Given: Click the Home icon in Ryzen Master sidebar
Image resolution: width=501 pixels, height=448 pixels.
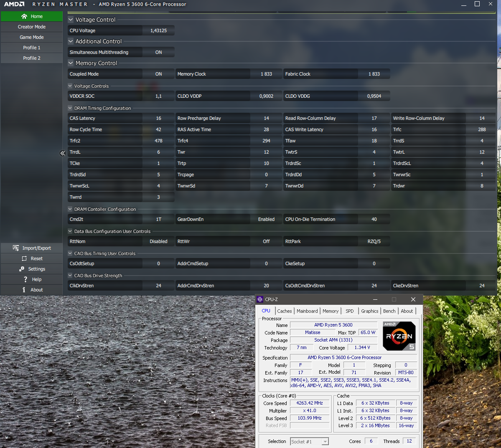Looking at the screenshot, I should tap(24, 16).
